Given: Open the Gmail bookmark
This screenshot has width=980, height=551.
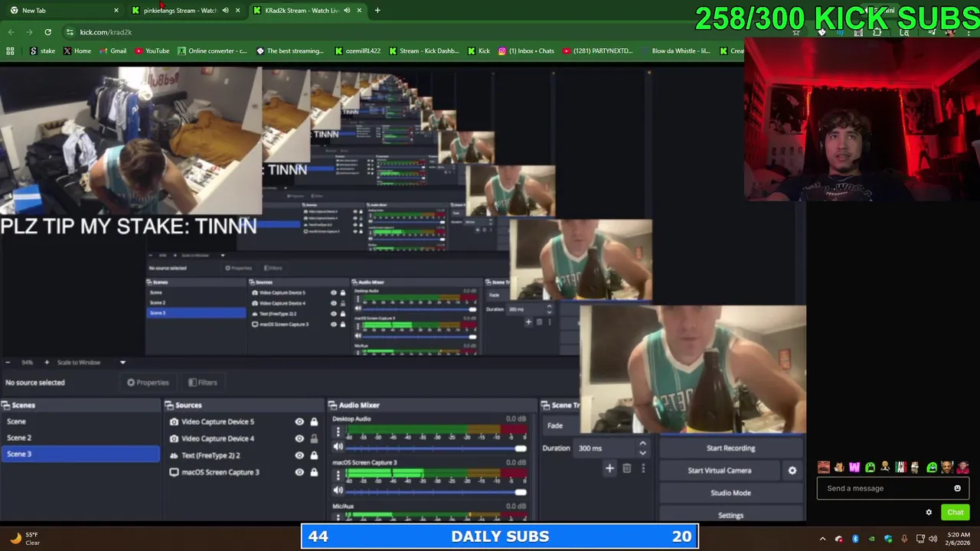Looking at the screenshot, I should 113,51.
